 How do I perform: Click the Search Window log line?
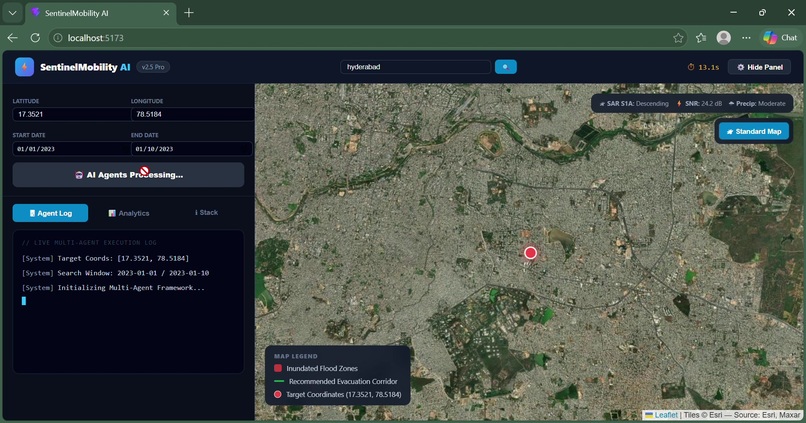(x=115, y=273)
